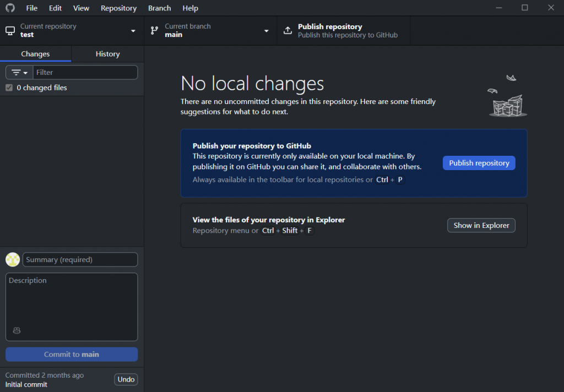Open the Edit menu
This screenshot has width=564, height=392.
[x=55, y=8]
